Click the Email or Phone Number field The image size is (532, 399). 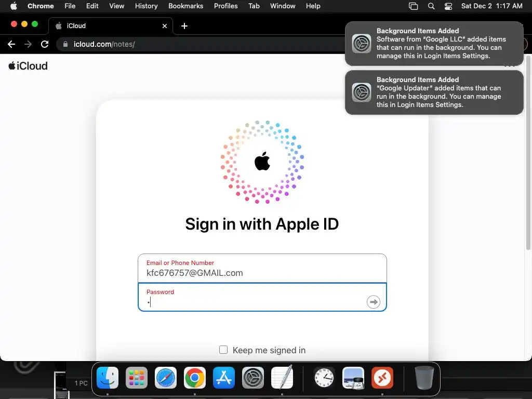click(x=262, y=268)
